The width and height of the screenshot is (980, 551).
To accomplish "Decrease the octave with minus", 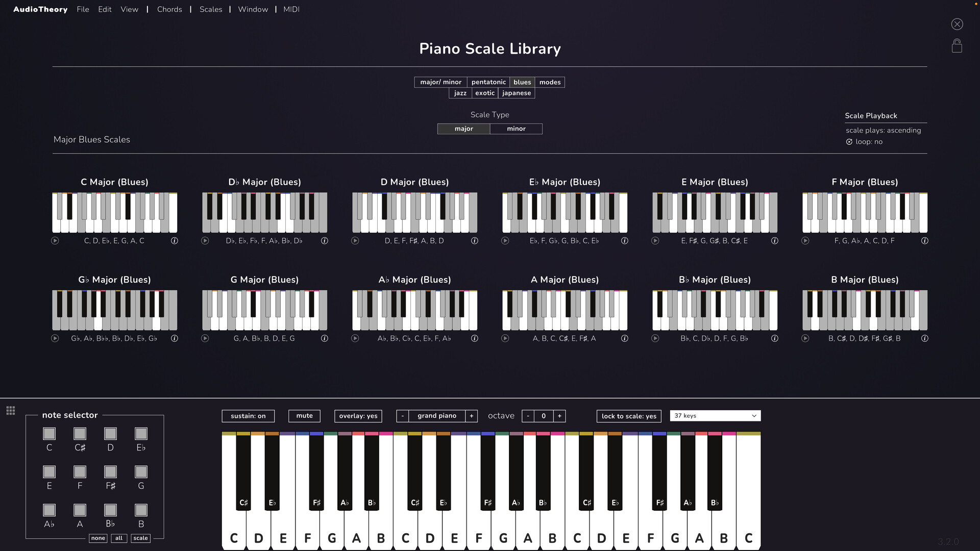I will (x=528, y=416).
